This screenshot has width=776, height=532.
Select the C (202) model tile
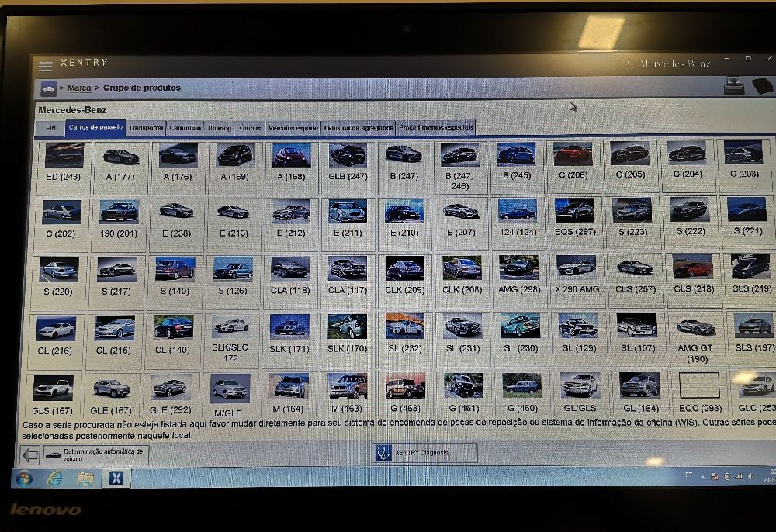(x=61, y=224)
